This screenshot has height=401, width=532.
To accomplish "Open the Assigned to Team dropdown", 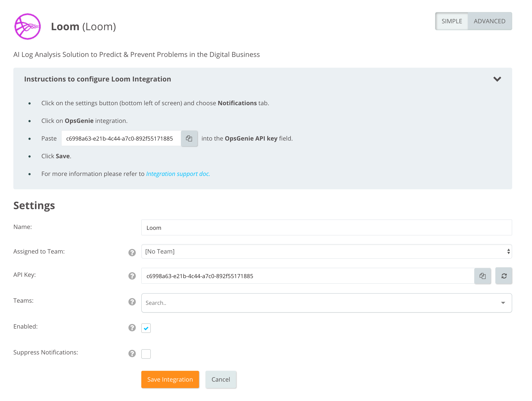I will pyautogui.click(x=326, y=251).
